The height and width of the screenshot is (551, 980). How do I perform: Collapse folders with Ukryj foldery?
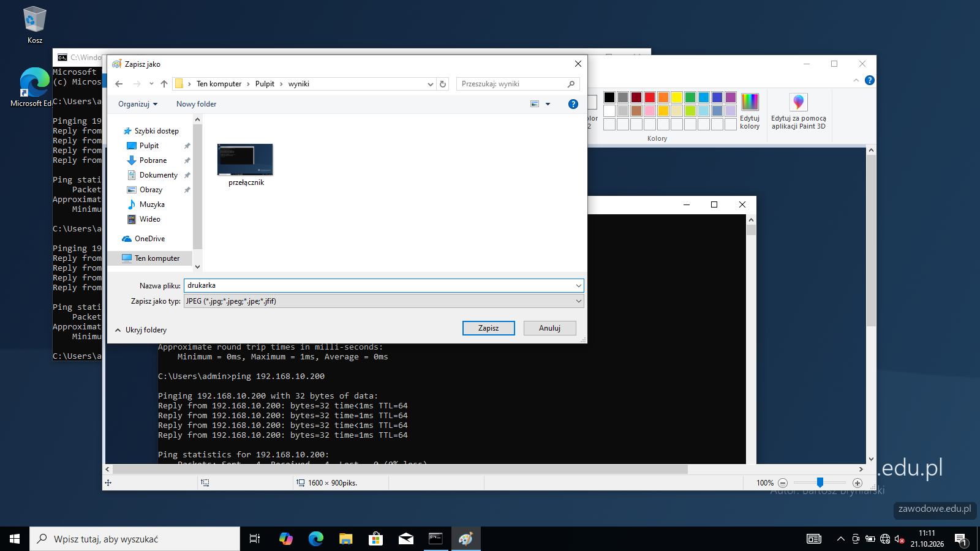141,330
